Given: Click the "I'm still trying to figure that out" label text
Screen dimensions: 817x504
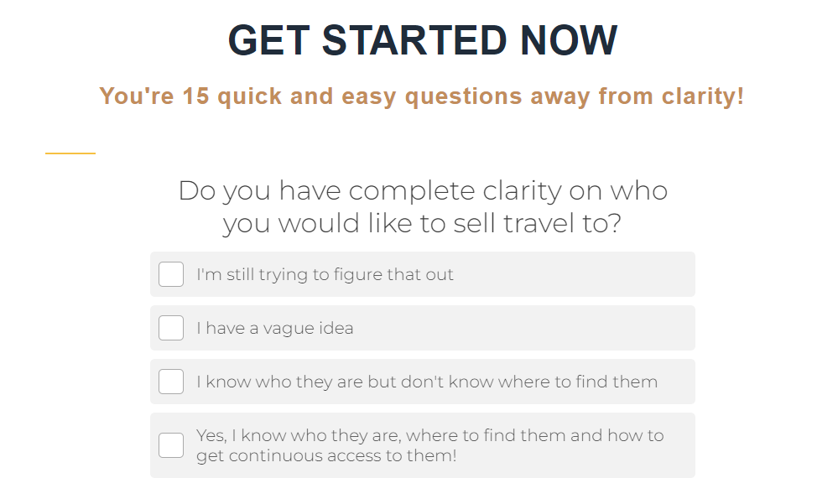Looking at the screenshot, I should (325, 274).
